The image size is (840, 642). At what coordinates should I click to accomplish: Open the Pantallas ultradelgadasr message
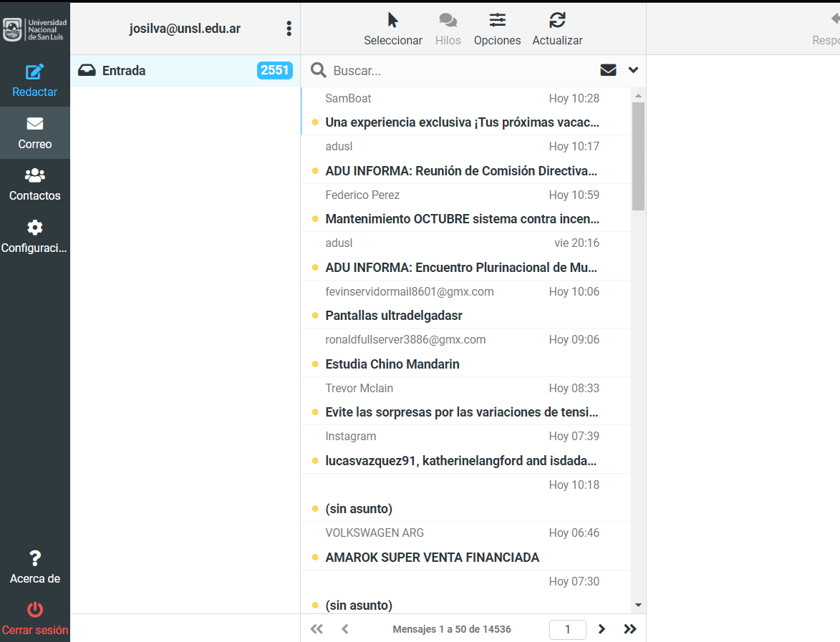466,304
